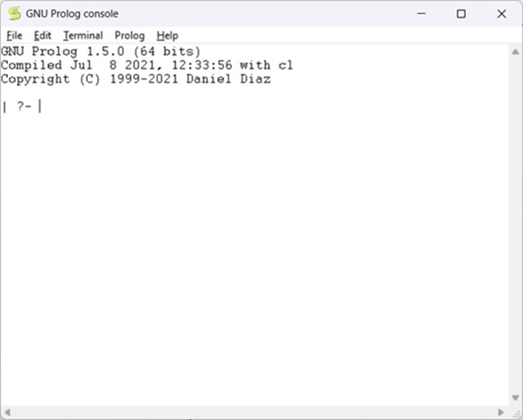Open the Help menu
The height and width of the screenshot is (420, 523).
(167, 36)
